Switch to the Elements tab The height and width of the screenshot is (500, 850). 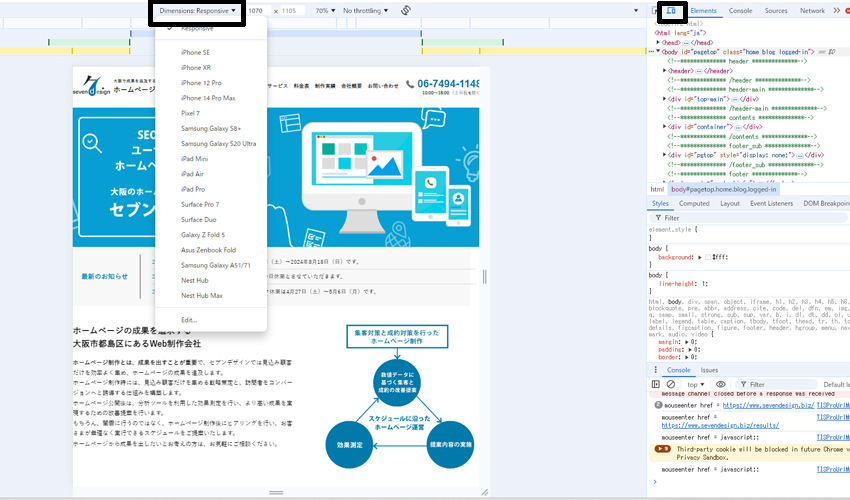(703, 10)
